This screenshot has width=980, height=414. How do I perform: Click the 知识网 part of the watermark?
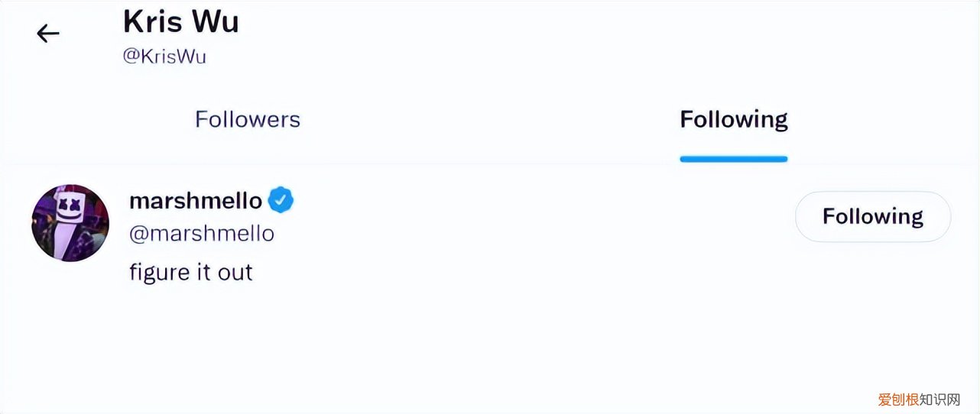click(939, 399)
